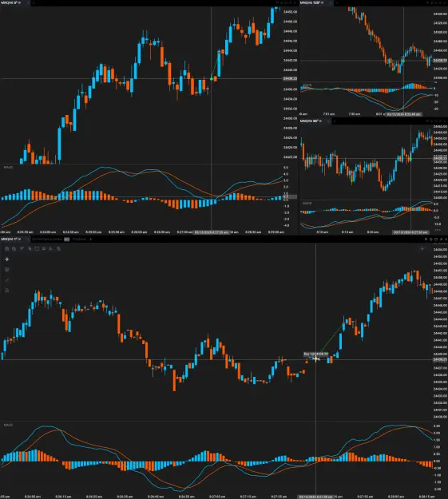Add a new tab in the bottom panel
448x499 pixels.
coord(91,239)
